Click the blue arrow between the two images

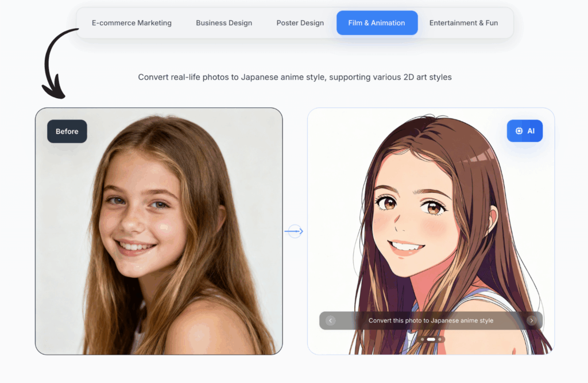(293, 231)
